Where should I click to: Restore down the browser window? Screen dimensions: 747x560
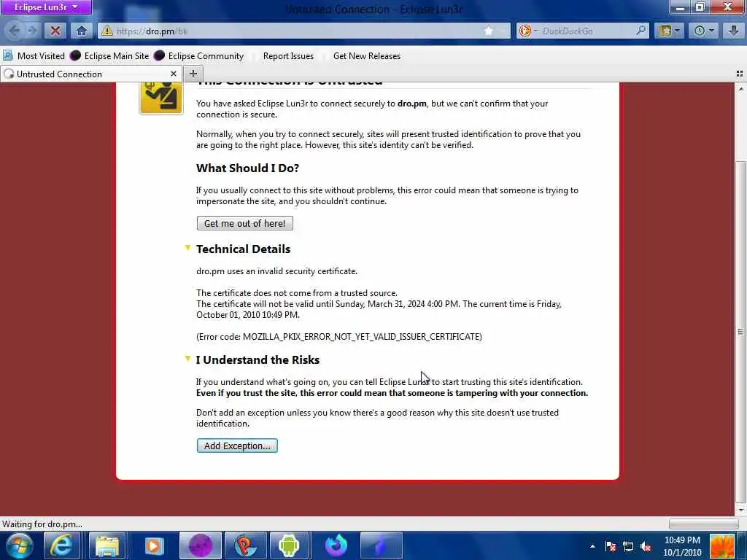click(700, 7)
